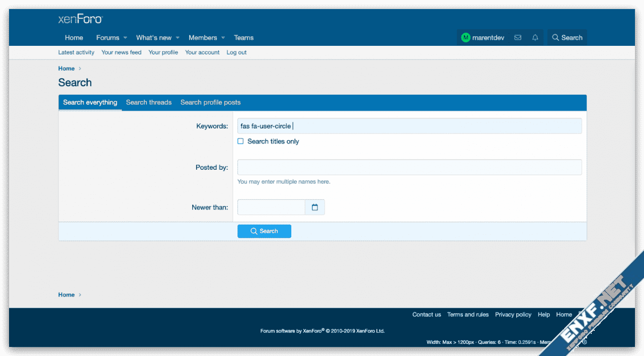
Task: Open the Privacy policy footer link
Action: click(513, 315)
